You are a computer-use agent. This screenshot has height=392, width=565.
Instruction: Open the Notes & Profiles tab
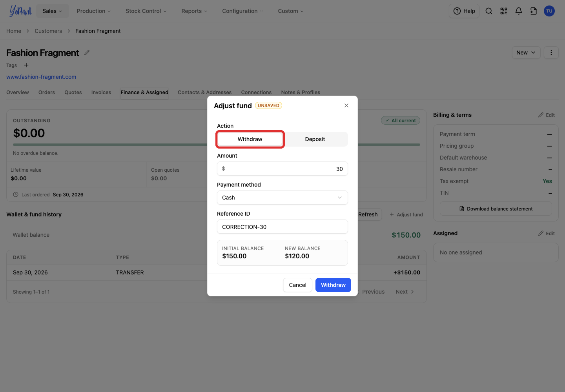(x=301, y=93)
